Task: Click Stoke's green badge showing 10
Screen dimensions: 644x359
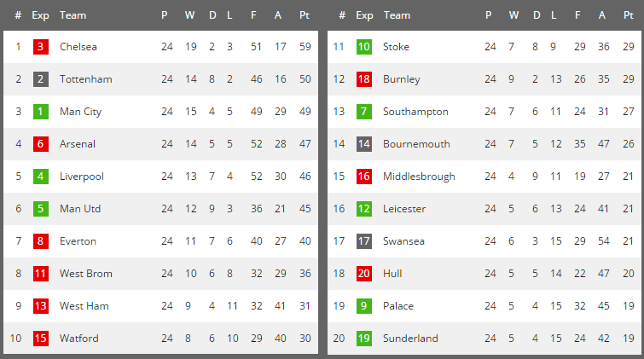Action: tap(364, 47)
